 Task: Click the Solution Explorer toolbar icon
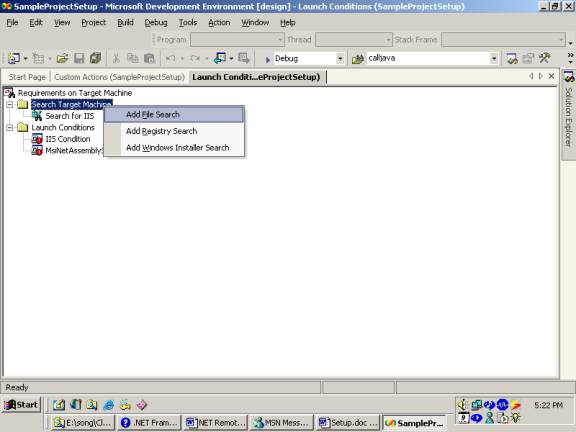(512, 58)
